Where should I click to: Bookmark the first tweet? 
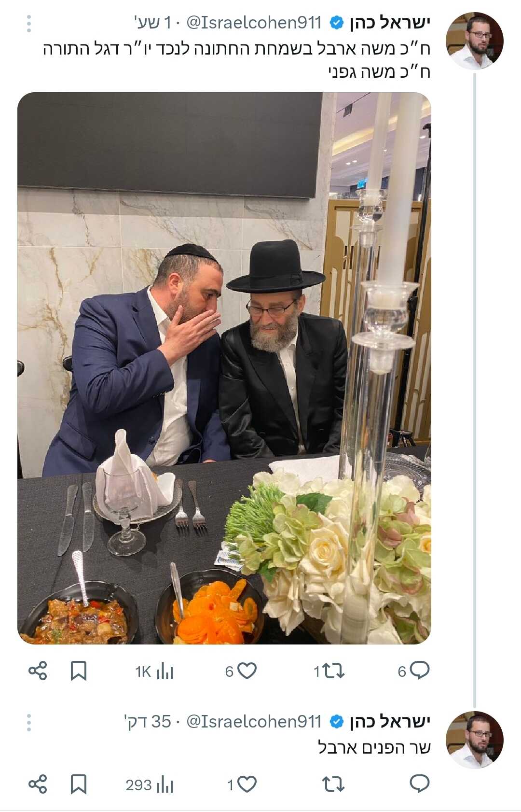(x=79, y=671)
